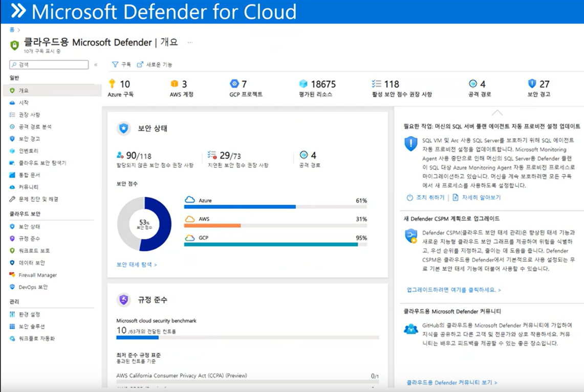
Task: Click the 구독 filter funnel icon
Action: click(115, 64)
